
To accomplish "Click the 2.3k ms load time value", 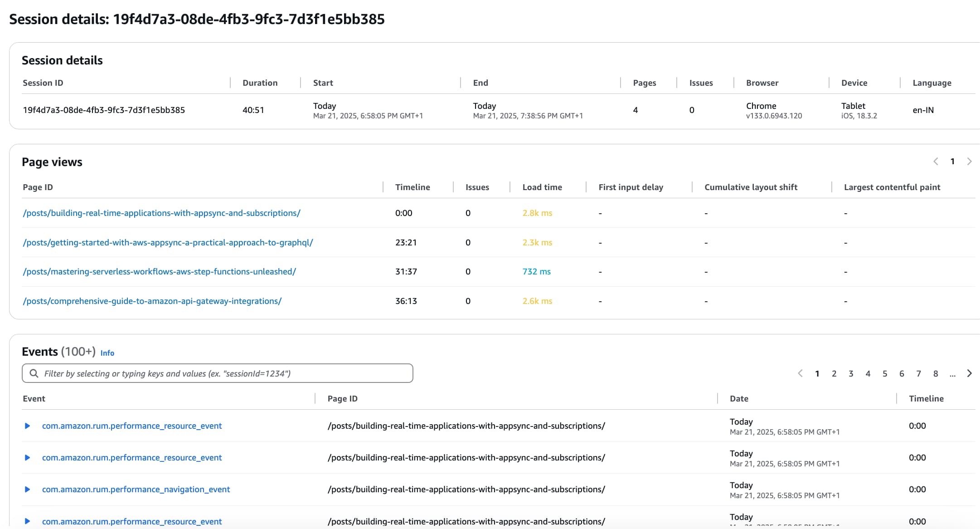I will coord(537,243).
